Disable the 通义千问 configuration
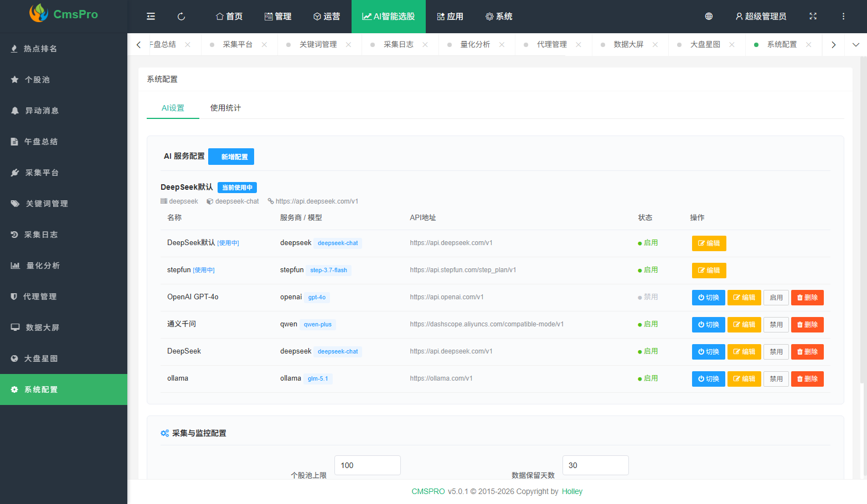The image size is (867, 504). (776, 325)
